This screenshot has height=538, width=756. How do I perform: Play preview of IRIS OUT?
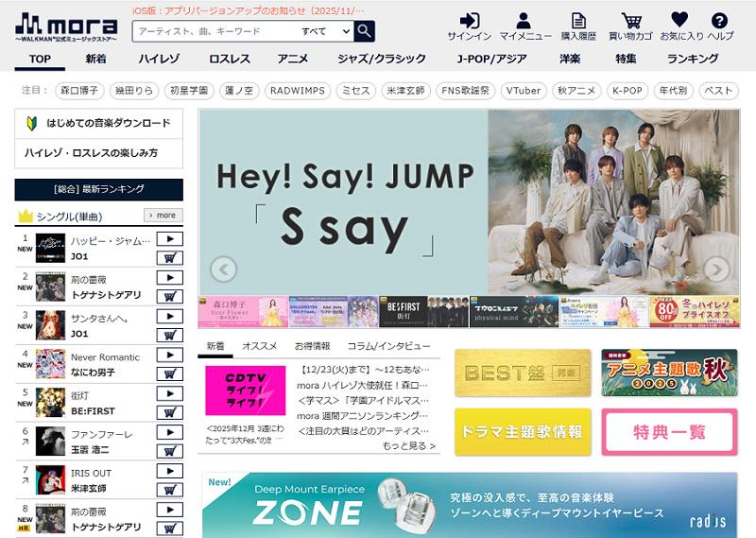coord(170,471)
